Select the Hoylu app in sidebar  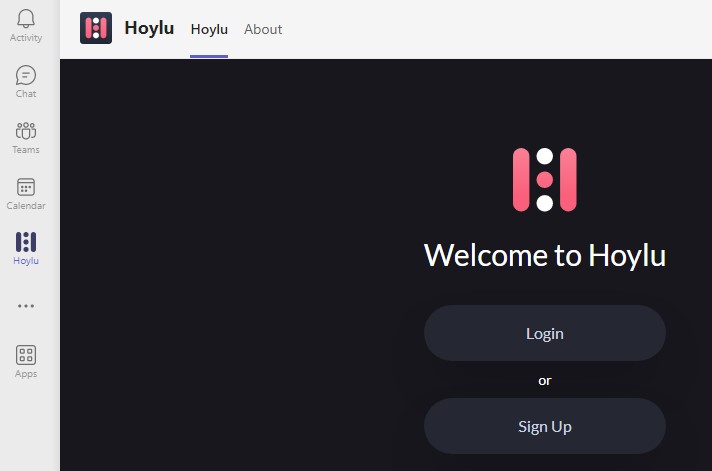tap(26, 248)
